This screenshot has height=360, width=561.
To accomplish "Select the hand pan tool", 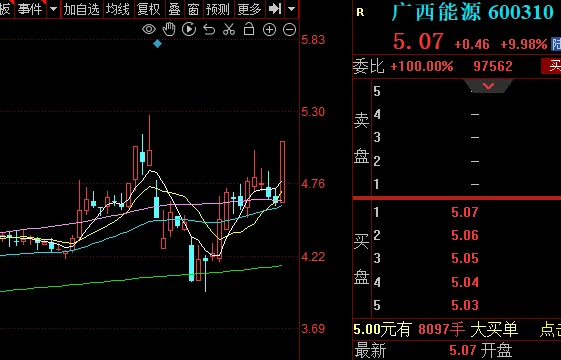I will point(169,29).
